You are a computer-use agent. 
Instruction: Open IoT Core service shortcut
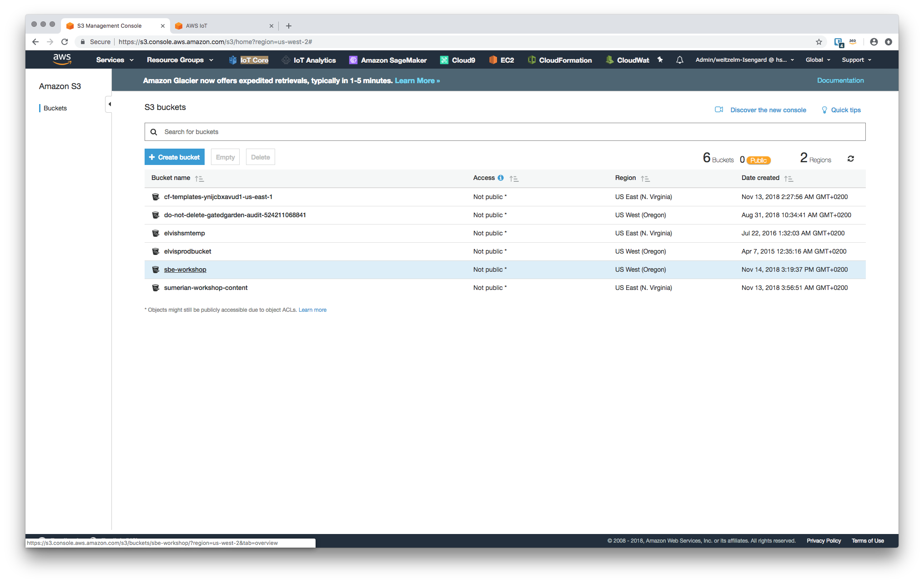coord(249,60)
